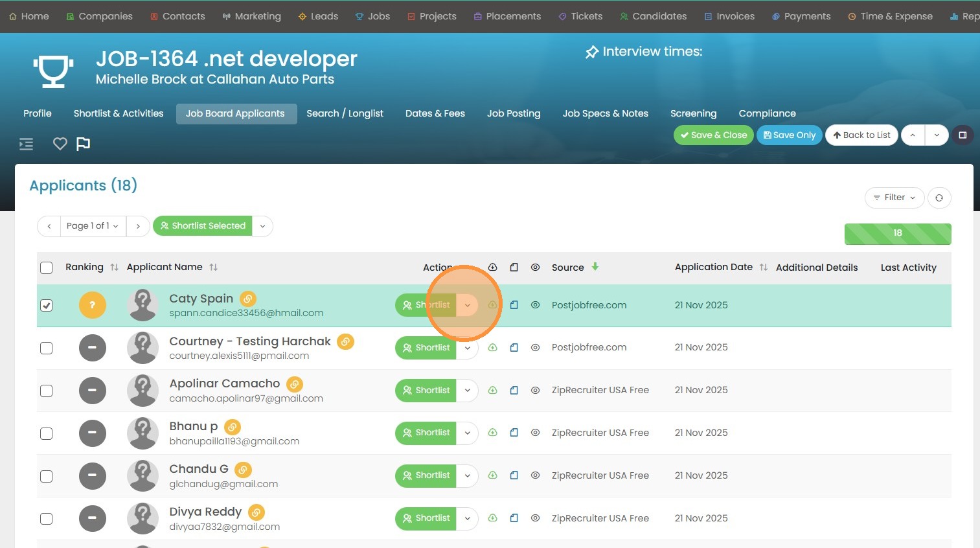Toggle the indent menu icon
The height and width of the screenshot is (548, 980).
pyautogui.click(x=27, y=144)
